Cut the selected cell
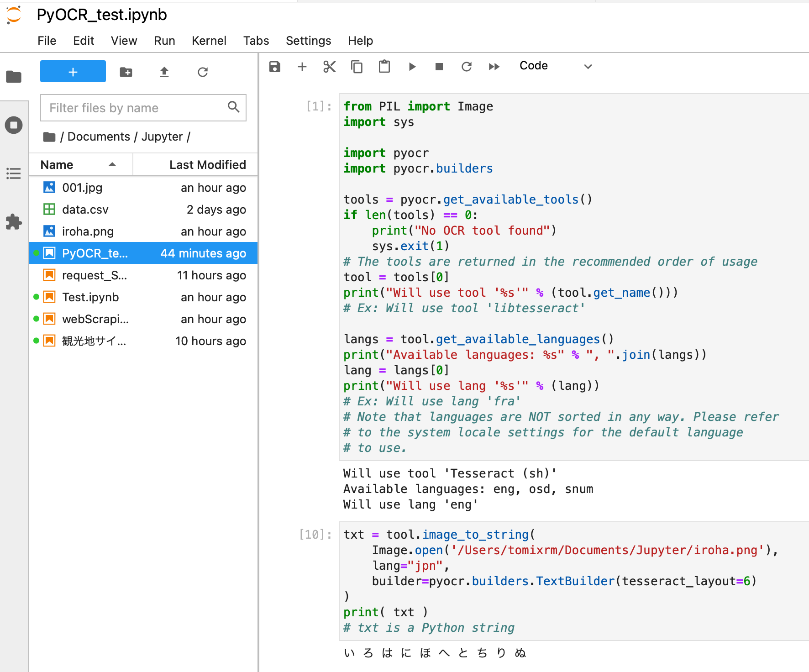809x672 pixels. tap(329, 67)
